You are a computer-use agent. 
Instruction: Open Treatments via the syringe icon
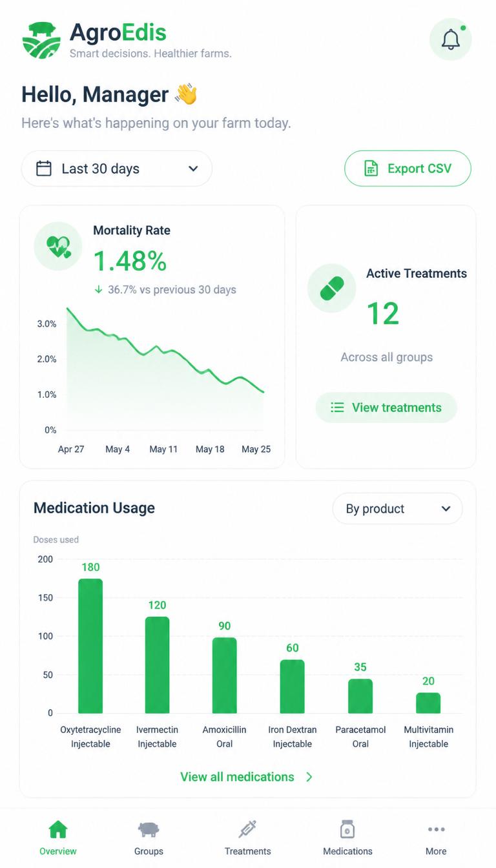click(x=248, y=829)
